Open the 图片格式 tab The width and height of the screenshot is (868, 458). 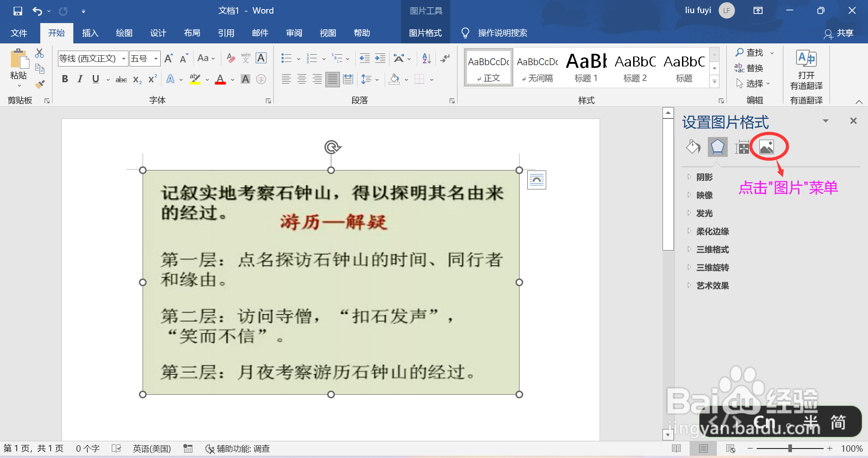425,33
